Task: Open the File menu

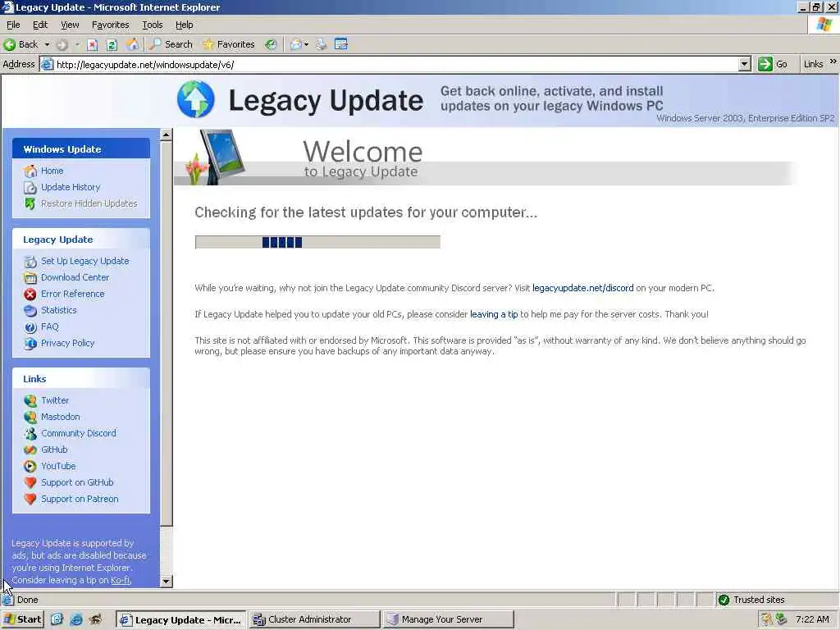Action: [13, 25]
